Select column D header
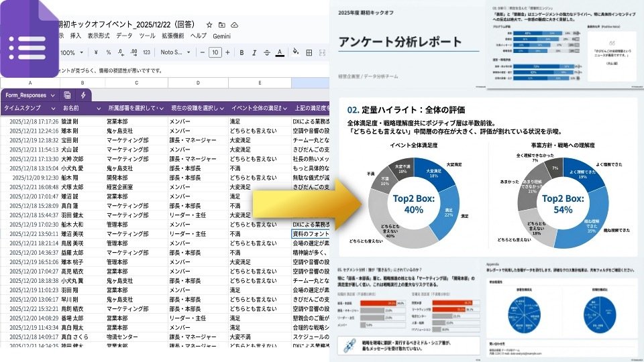The image size is (644, 362). click(x=198, y=82)
